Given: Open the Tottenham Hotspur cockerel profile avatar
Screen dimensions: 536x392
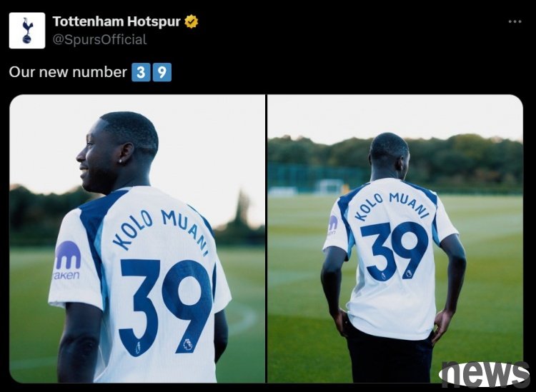Looking at the screenshot, I should 27,31.
